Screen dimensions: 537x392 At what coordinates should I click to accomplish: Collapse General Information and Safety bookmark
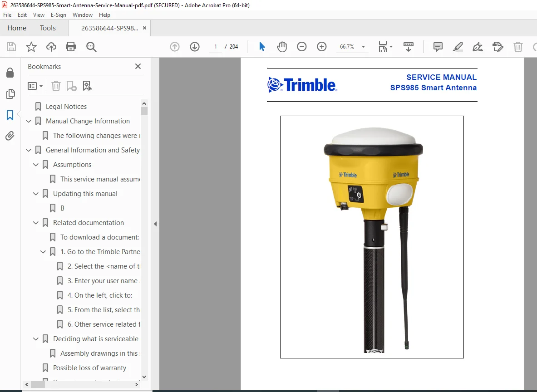pyautogui.click(x=29, y=150)
